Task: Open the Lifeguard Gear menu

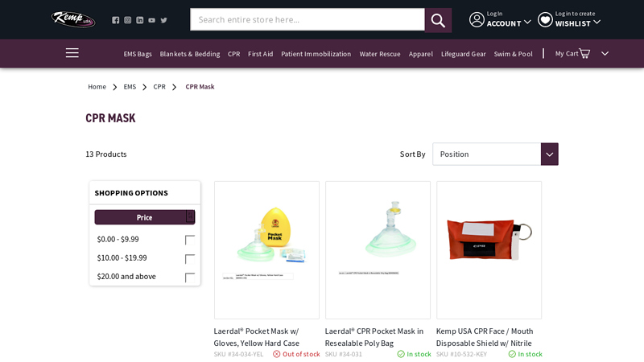Action: (464, 54)
